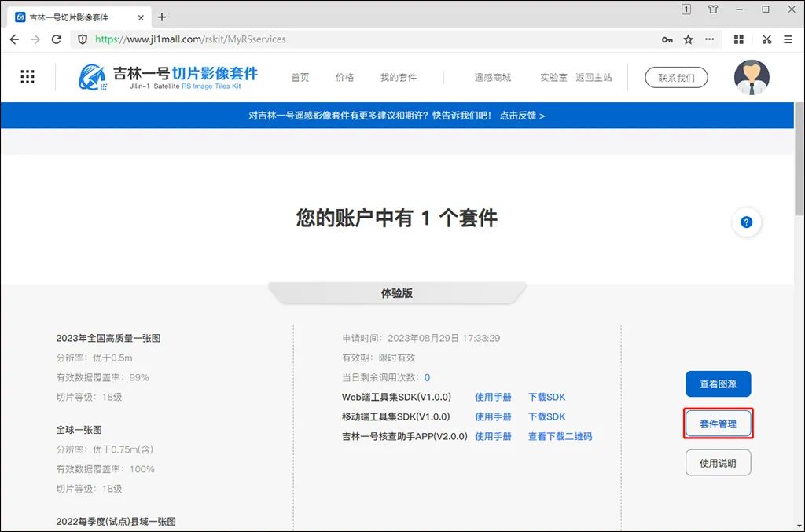Open 遥感商城 navigation item
This screenshot has width=805, height=532.
click(493, 78)
